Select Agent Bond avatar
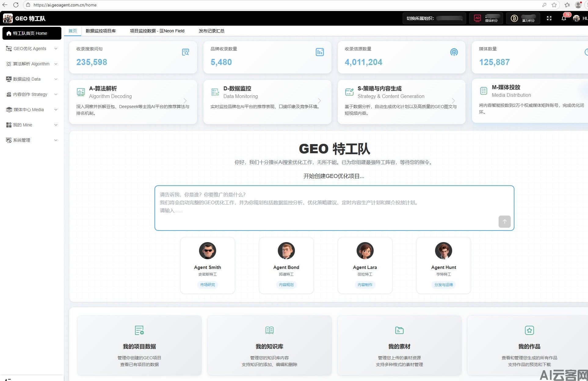Image resolution: width=588 pixels, height=381 pixels. (286, 251)
